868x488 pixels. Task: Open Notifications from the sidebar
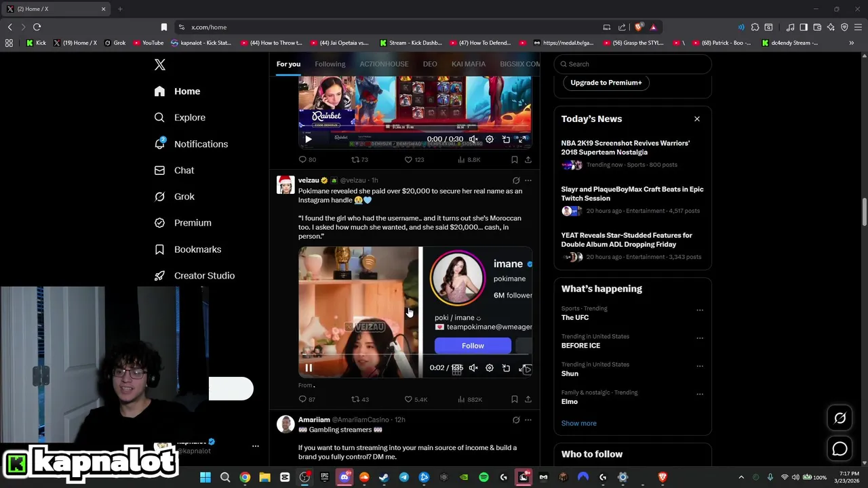point(191,144)
